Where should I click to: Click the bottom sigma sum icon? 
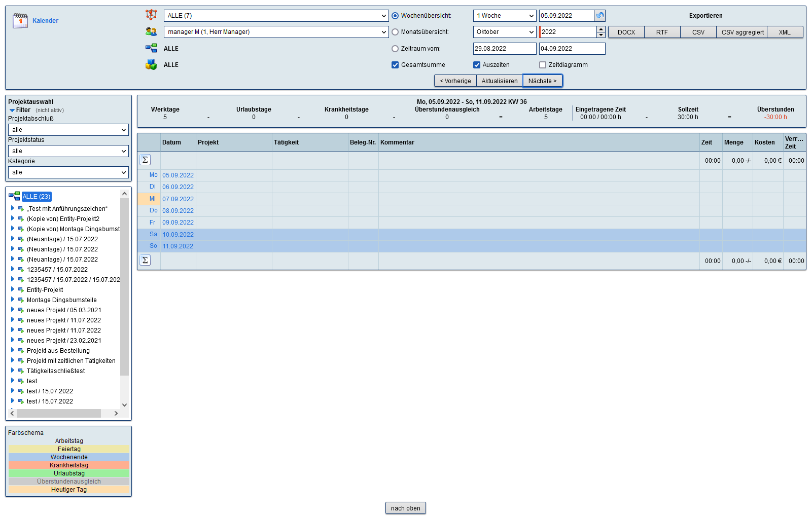[x=145, y=261]
